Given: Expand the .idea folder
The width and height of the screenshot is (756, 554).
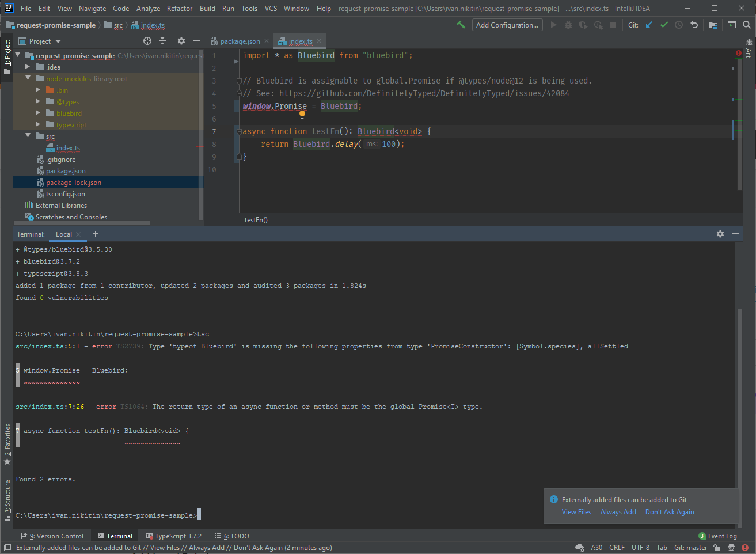Looking at the screenshot, I should 28,67.
